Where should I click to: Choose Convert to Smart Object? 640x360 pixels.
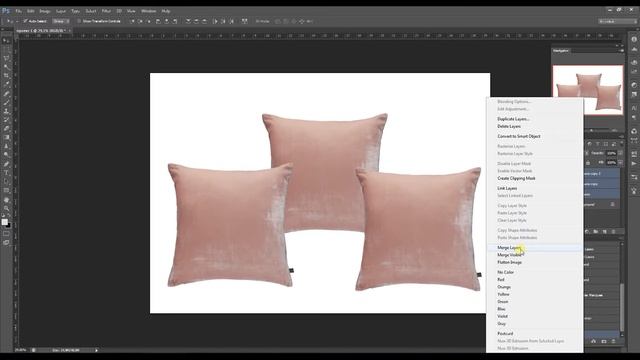(534, 136)
